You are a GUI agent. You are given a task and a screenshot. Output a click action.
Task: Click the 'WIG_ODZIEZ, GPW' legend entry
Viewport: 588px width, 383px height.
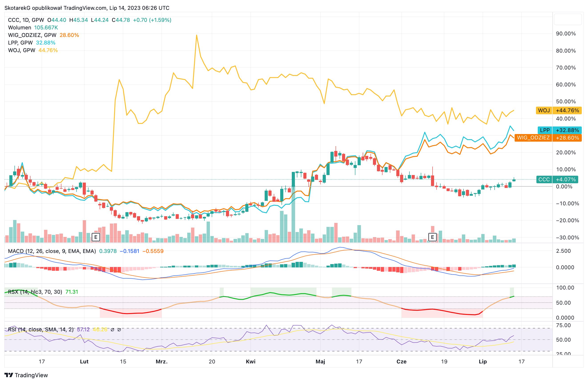coord(32,35)
